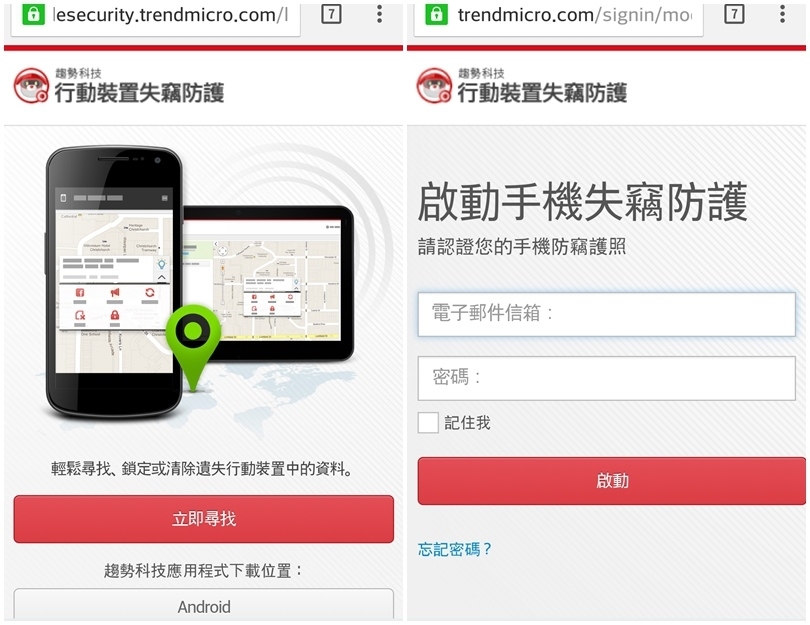Viewport: 810px width, 625px height.
Task: Click green padlock in right address bar
Action: [x=437, y=15]
